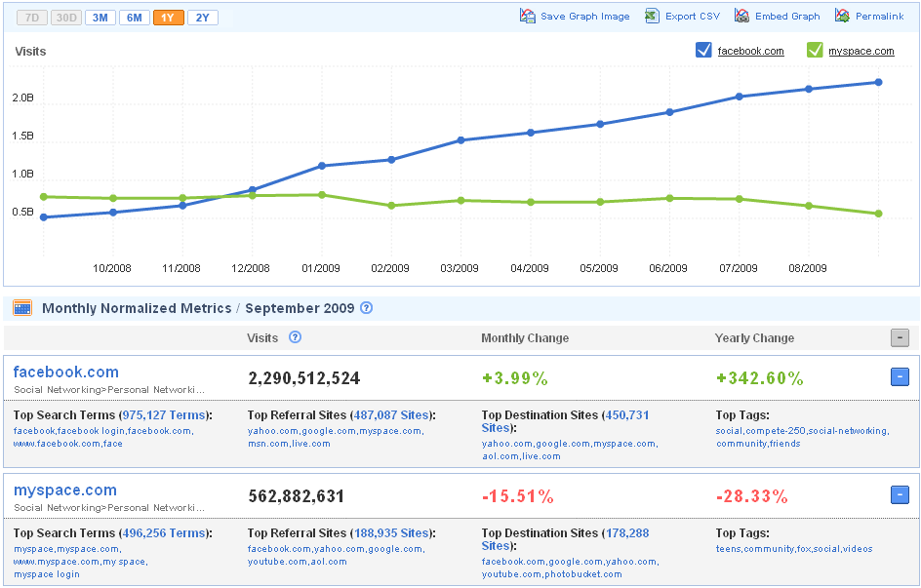Viewport: 921px width, 588px height.
Task: Open facebook's 975,127 Terms search link
Action: (164, 414)
